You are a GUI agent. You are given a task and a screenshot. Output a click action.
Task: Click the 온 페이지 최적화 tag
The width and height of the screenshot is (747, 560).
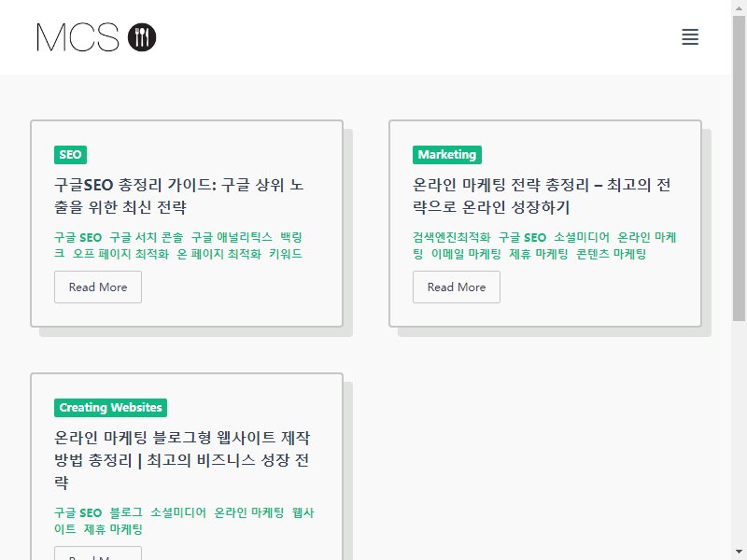point(219,254)
